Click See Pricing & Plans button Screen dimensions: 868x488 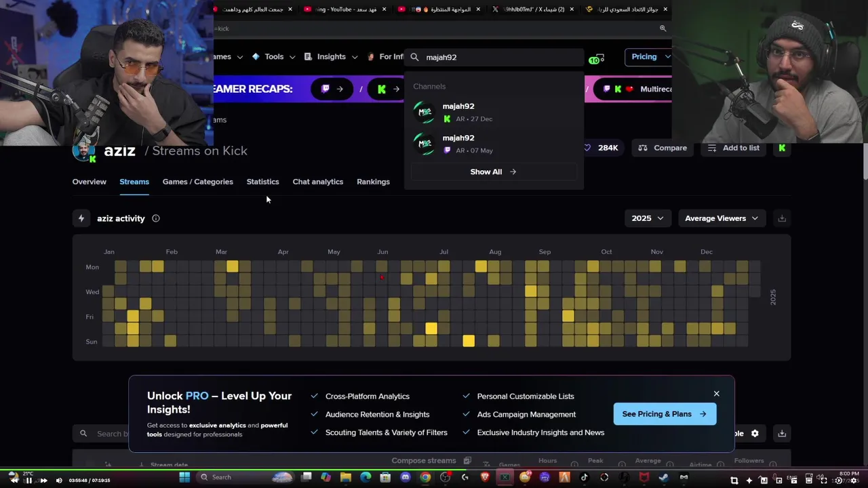pos(665,414)
